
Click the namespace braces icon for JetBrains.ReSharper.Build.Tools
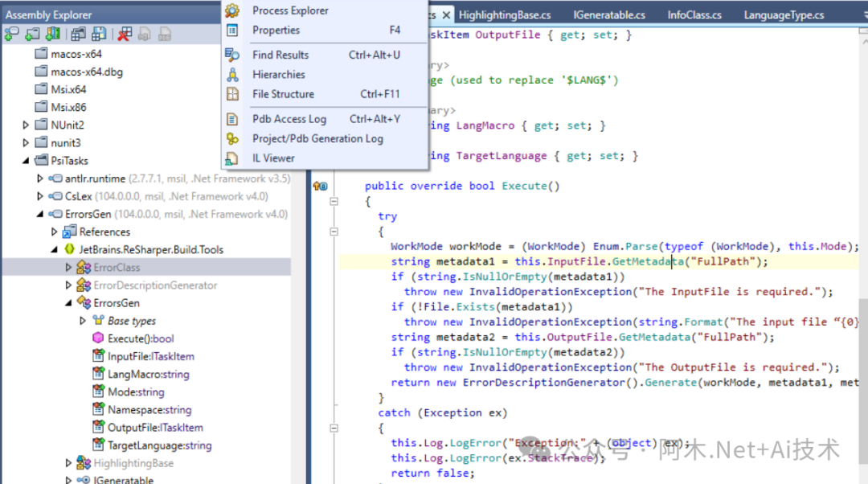pos(69,250)
